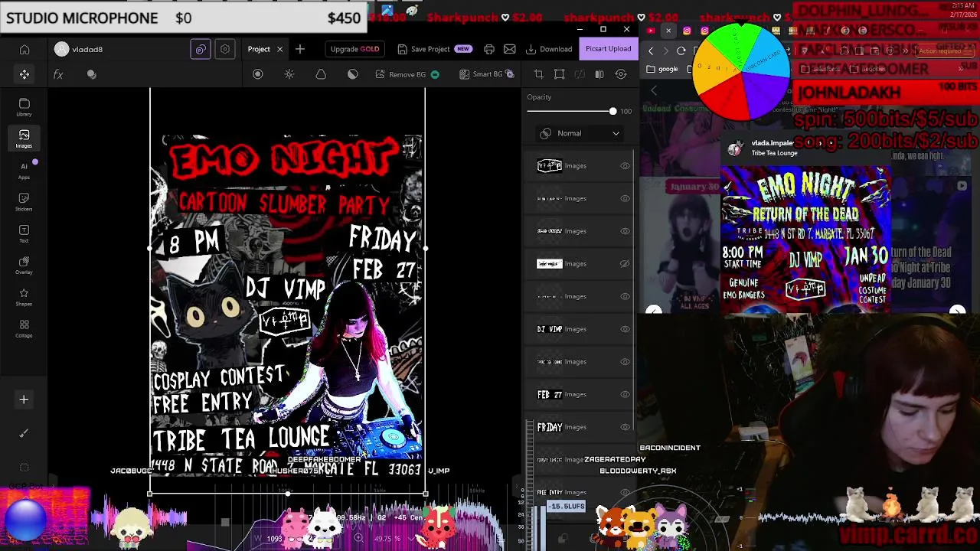Switch to the Project tab
Image resolution: width=980 pixels, height=551 pixels.
[x=259, y=49]
